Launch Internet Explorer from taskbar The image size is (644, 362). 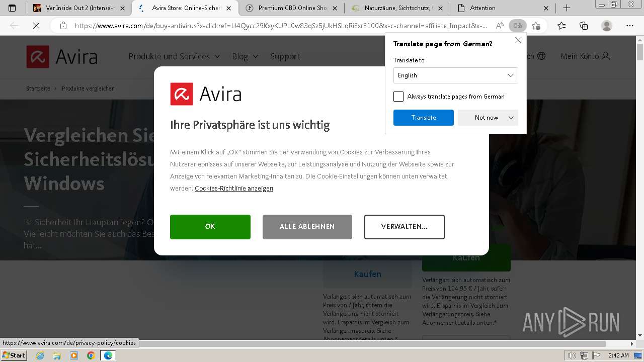point(40,355)
